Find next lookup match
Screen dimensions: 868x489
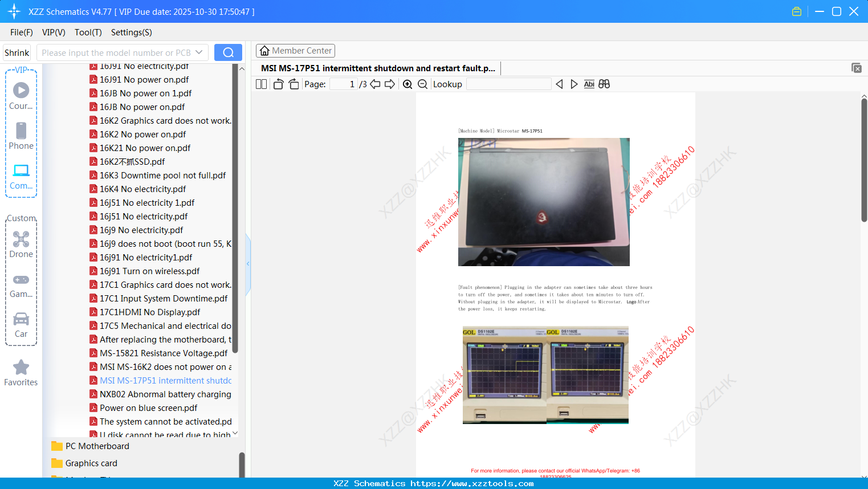[574, 84]
